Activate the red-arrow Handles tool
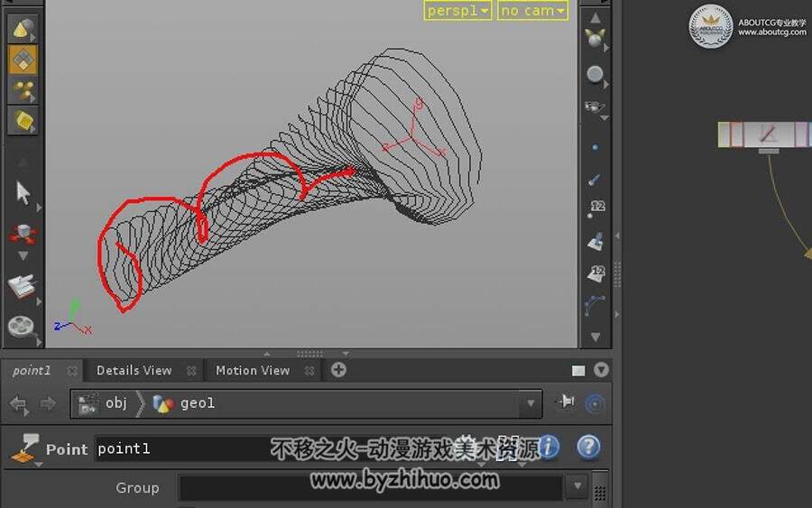Screen dimensions: 812x508 pyautogui.click(x=23, y=234)
